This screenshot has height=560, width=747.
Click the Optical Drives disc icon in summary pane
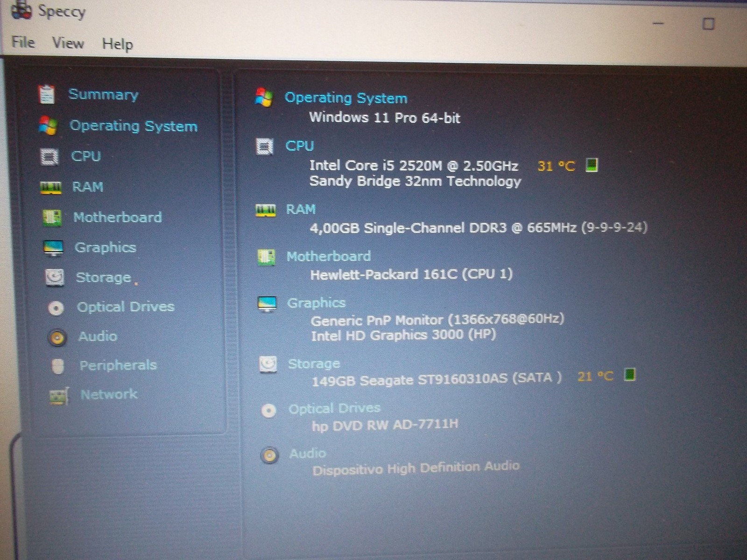pos(269,411)
